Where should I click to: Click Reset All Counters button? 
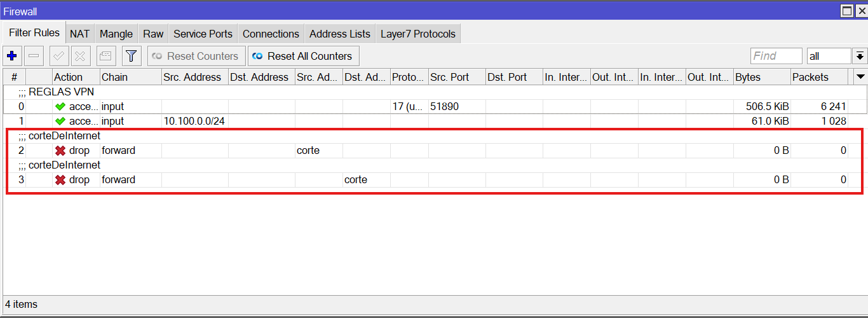tap(303, 56)
